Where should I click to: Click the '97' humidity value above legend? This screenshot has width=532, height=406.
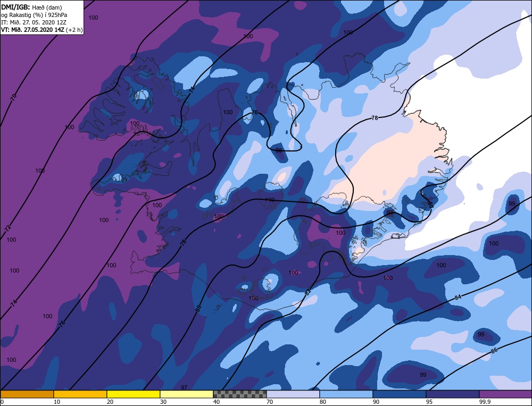pos(184,387)
